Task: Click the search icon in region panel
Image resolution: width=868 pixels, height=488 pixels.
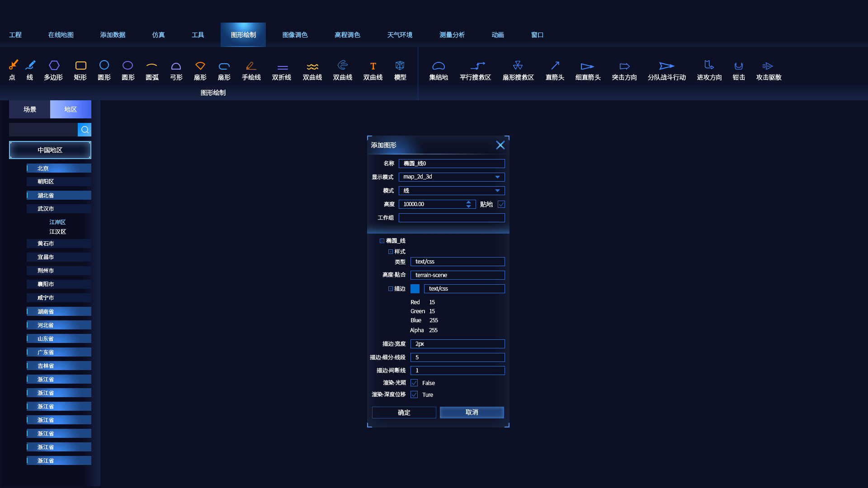Action: click(85, 130)
